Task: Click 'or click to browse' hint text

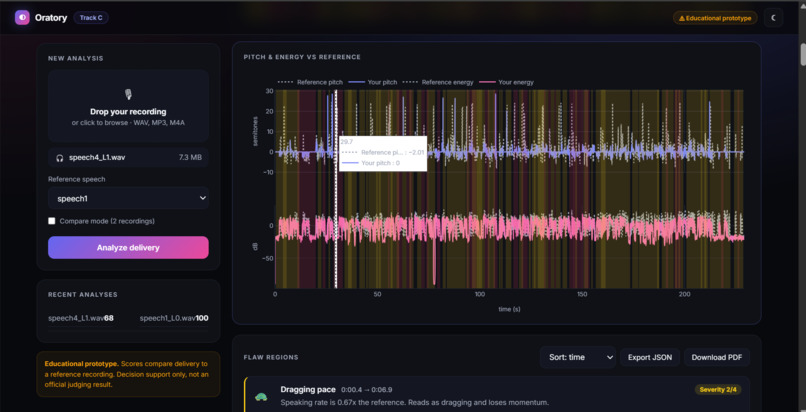Action: (128, 123)
